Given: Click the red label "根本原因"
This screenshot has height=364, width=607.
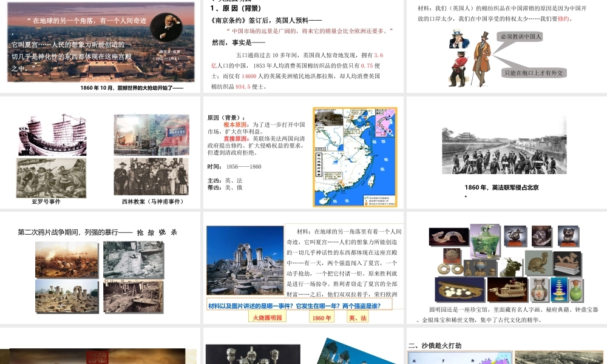Looking at the screenshot, I should (235, 124).
